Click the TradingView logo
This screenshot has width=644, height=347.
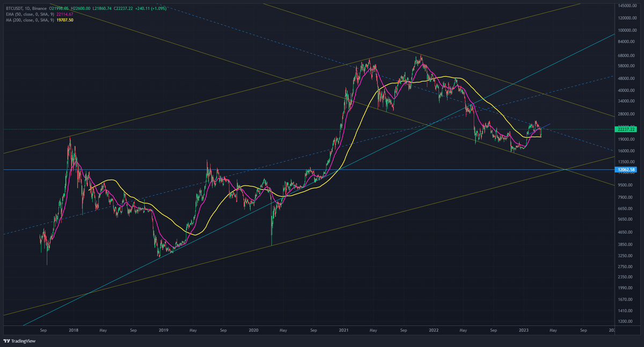(18, 341)
